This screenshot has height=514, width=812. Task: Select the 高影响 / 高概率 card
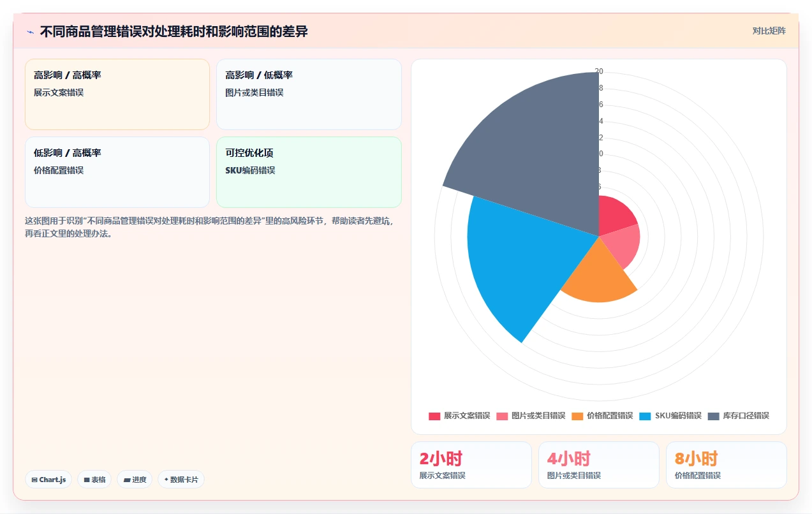(117, 94)
